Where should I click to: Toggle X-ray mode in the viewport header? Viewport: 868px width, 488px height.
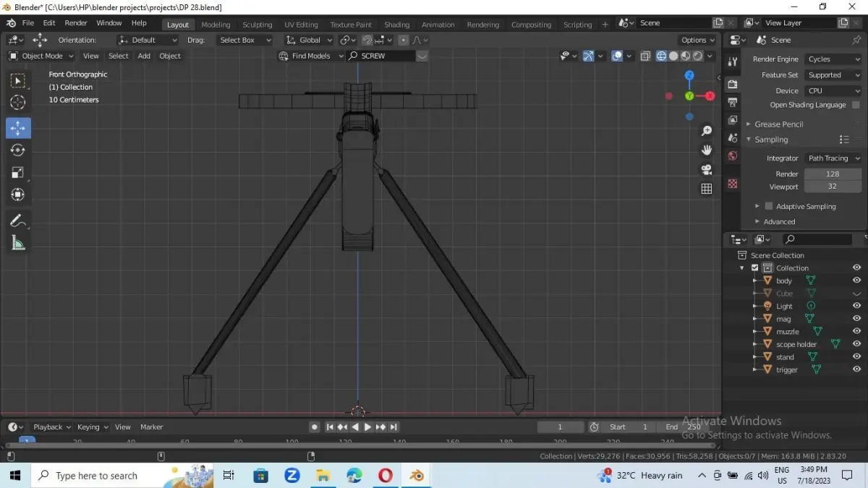(x=645, y=56)
